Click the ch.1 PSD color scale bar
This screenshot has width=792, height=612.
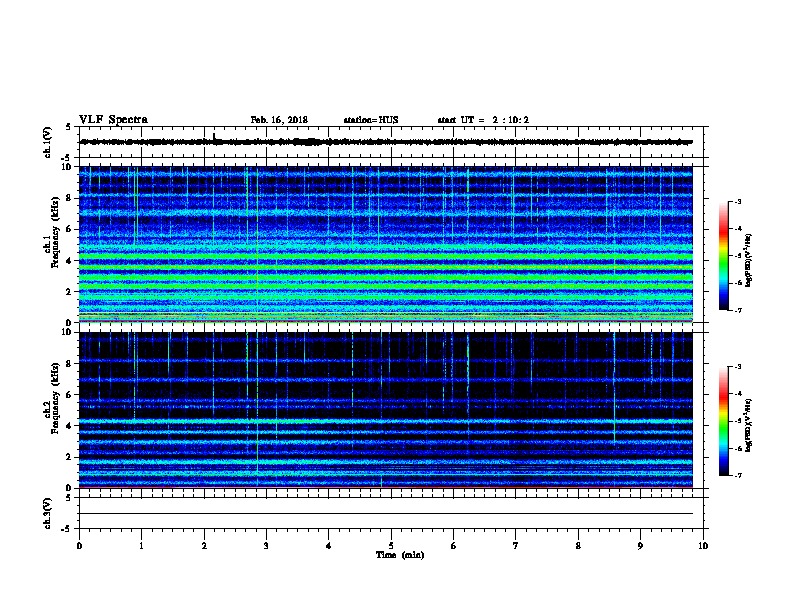pyautogui.click(x=723, y=256)
